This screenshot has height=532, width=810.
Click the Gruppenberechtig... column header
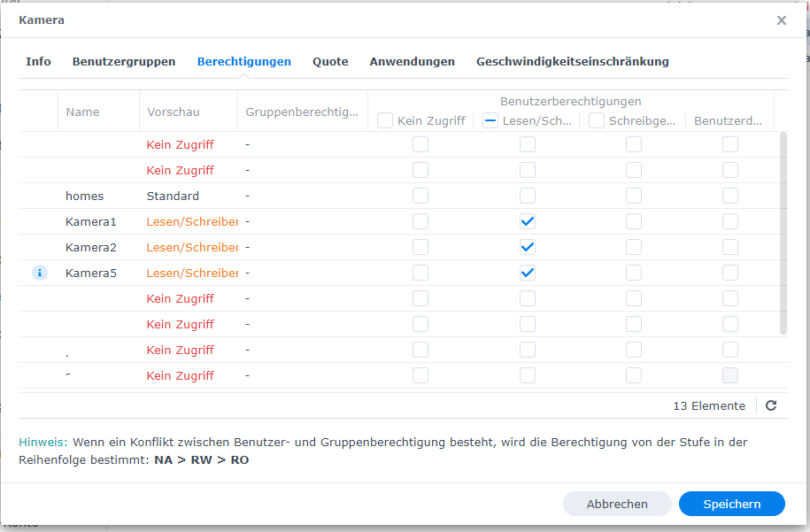coord(302,112)
